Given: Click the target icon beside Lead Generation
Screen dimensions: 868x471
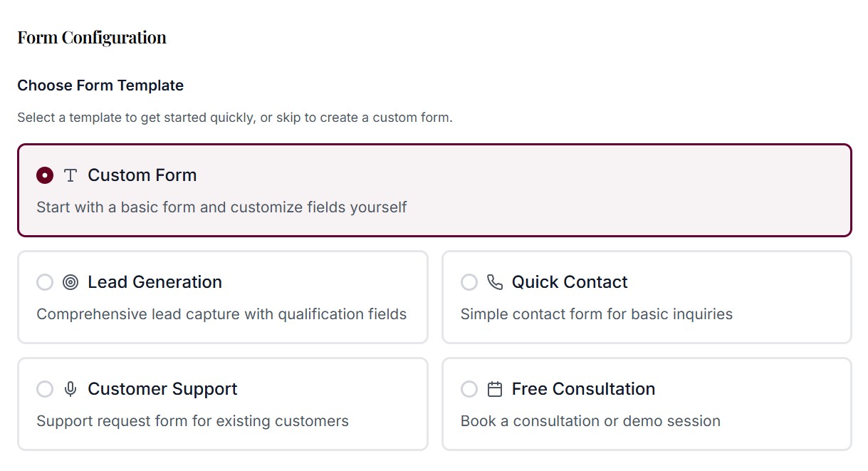Looking at the screenshot, I should 70,282.
